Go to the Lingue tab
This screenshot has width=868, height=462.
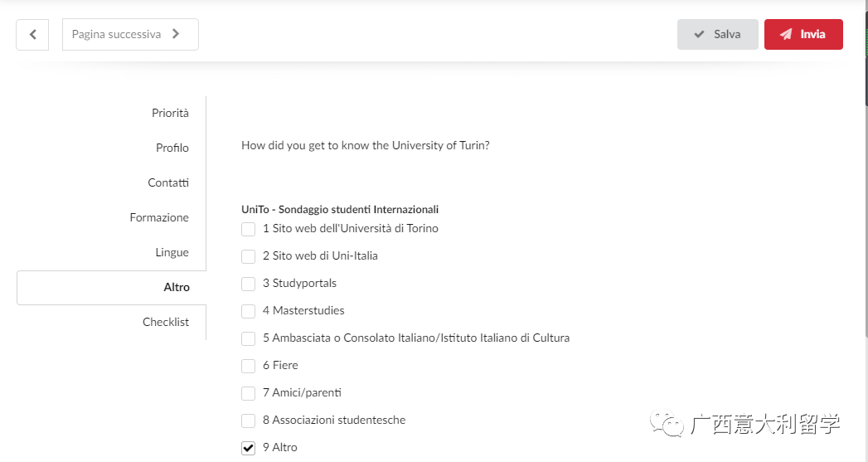tap(172, 253)
